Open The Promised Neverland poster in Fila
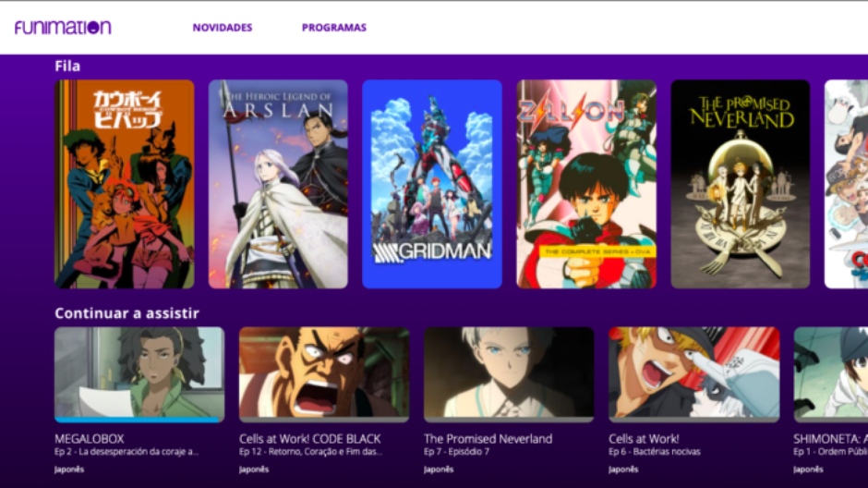 pos(741,184)
